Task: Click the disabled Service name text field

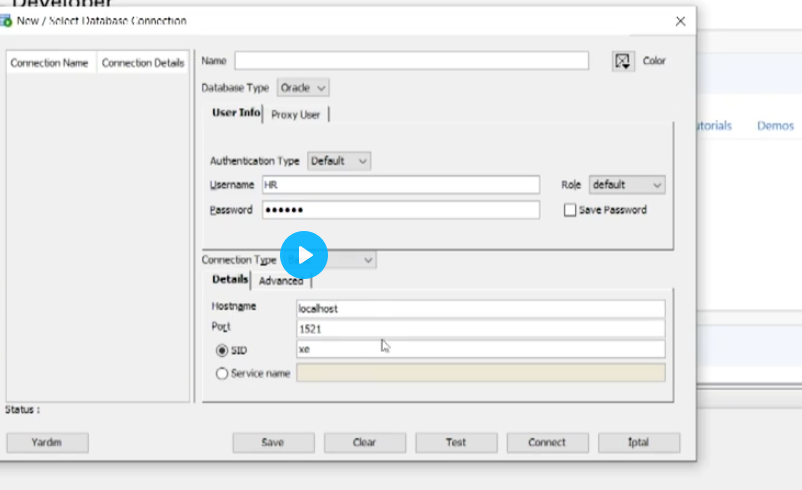Action: point(481,373)
